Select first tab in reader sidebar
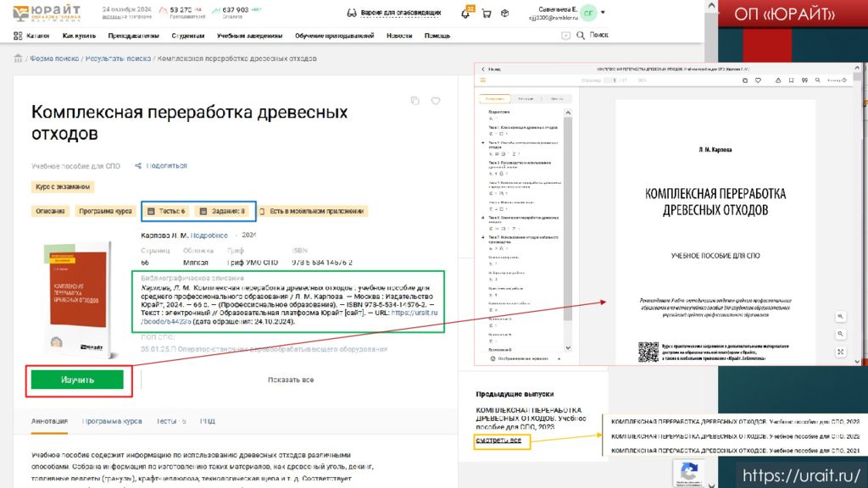 [495, 98]
